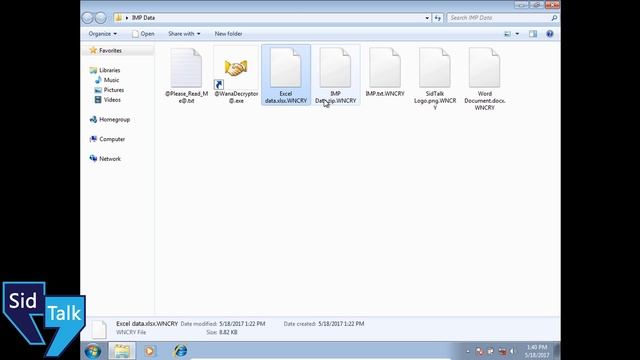Show hidden tray icons arrow
The image size is (640, 360).
468,351
